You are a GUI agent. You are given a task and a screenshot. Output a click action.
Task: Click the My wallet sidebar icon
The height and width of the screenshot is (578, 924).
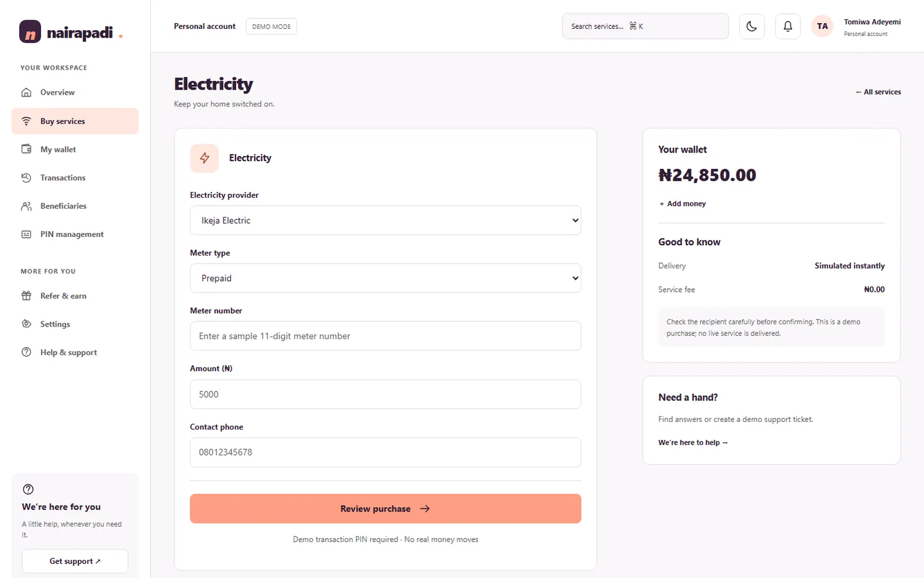pos(27,149)
